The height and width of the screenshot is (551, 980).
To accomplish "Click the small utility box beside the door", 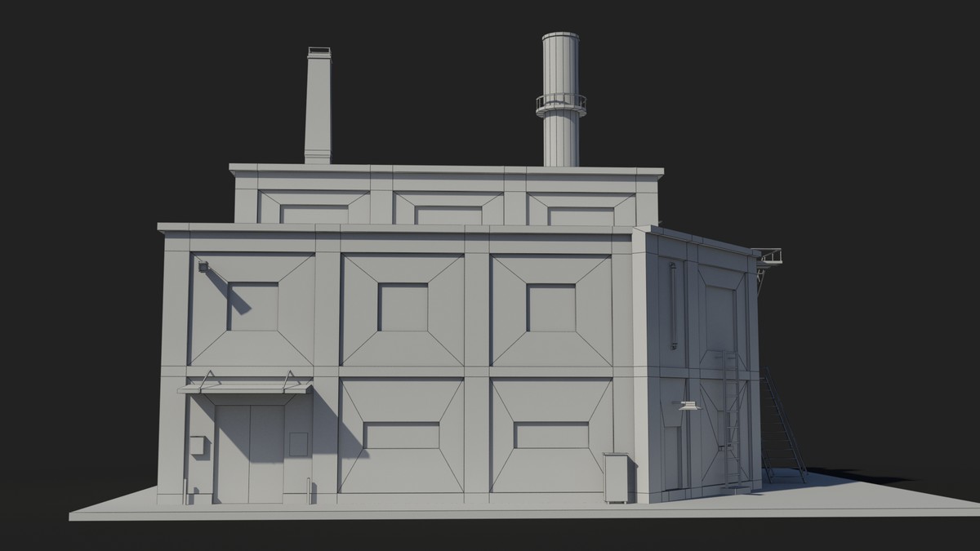I will point(198,445).
